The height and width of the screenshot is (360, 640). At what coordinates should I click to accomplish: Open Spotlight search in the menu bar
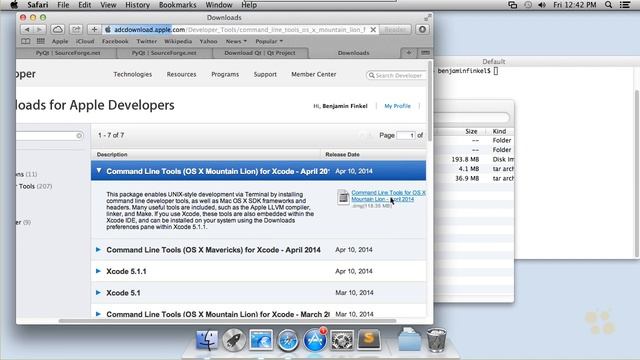[608, 5]
